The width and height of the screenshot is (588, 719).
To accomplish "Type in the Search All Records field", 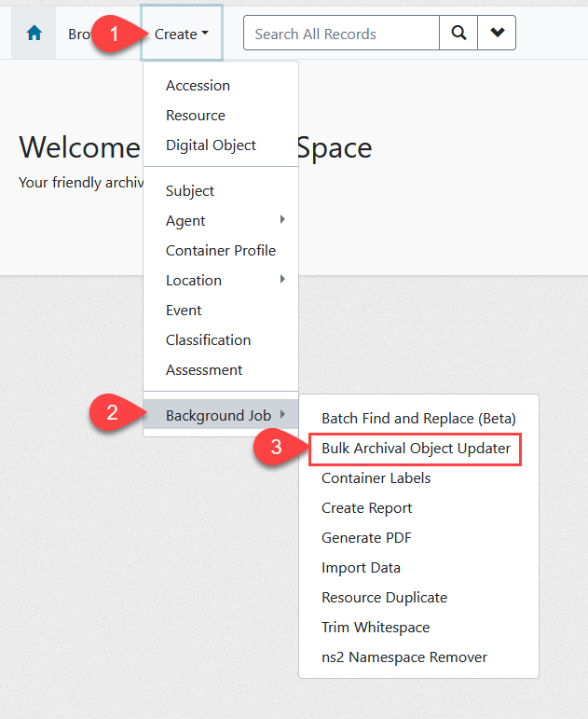I will coord(341,34).
